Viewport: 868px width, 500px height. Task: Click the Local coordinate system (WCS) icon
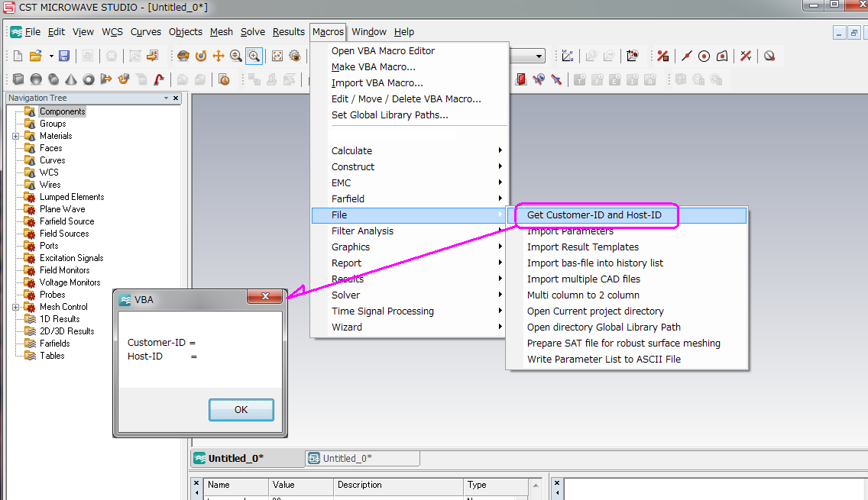[568, 56]
